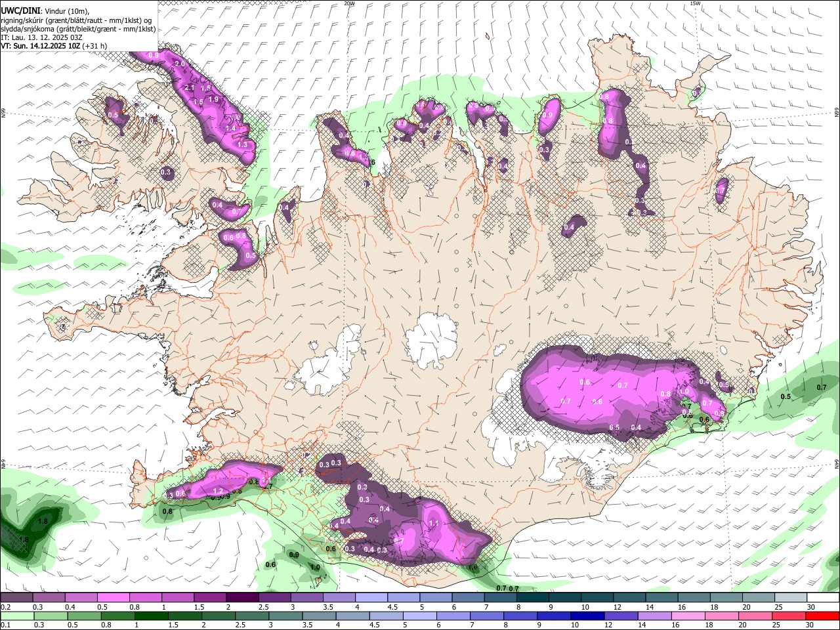Select the rain-scale blue swatch starting at 7
Image resolution: width=840 pixels, height=630 pixels.
click(x=486, y=616)
